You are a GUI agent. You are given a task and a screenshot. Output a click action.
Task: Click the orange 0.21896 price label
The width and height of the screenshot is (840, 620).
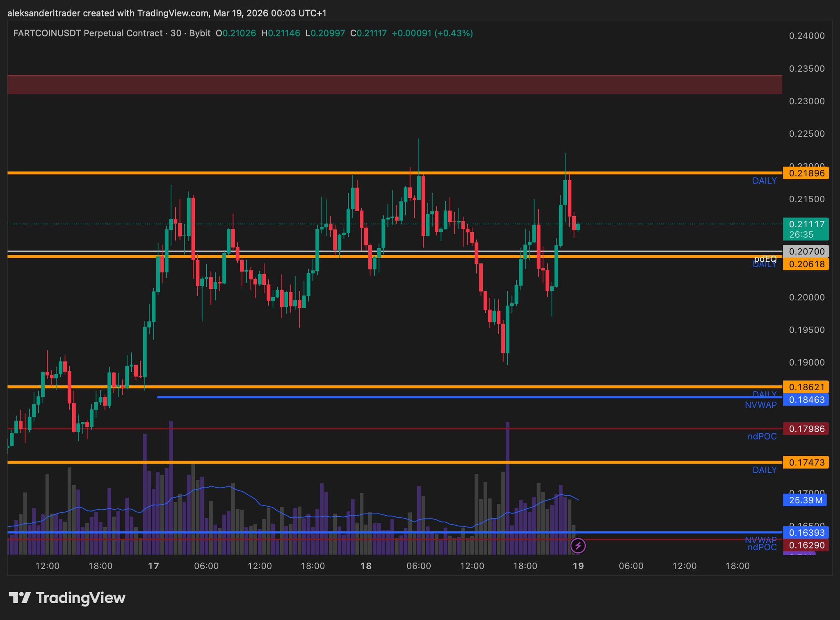point(806,173)
